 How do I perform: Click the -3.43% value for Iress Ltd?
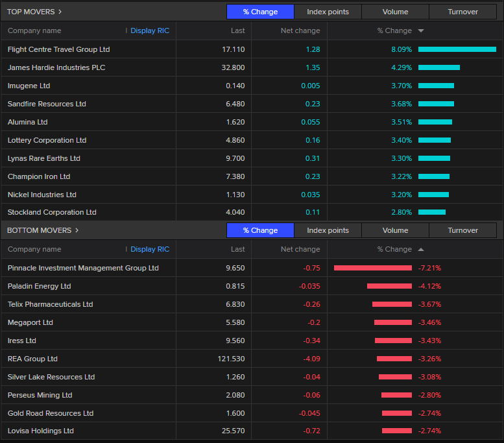pyautogui.click(x=429, y=341)
